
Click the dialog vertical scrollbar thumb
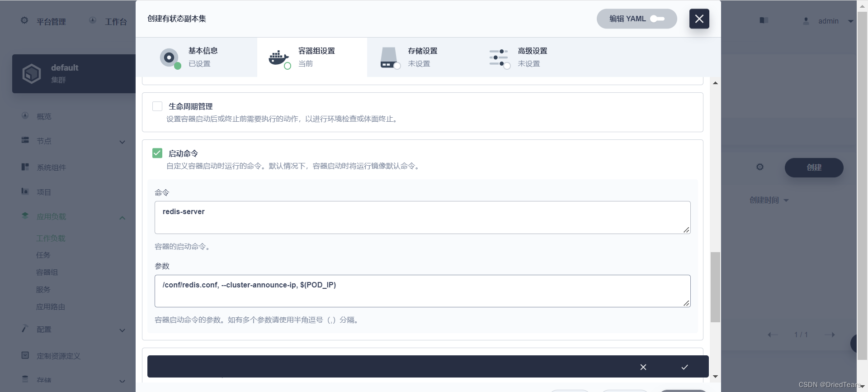(x=715, y=287)
